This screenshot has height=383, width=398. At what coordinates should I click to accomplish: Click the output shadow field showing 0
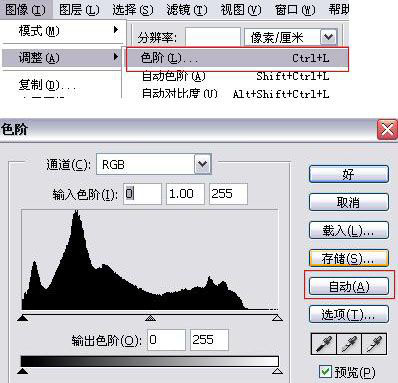[x=166, y=340]
